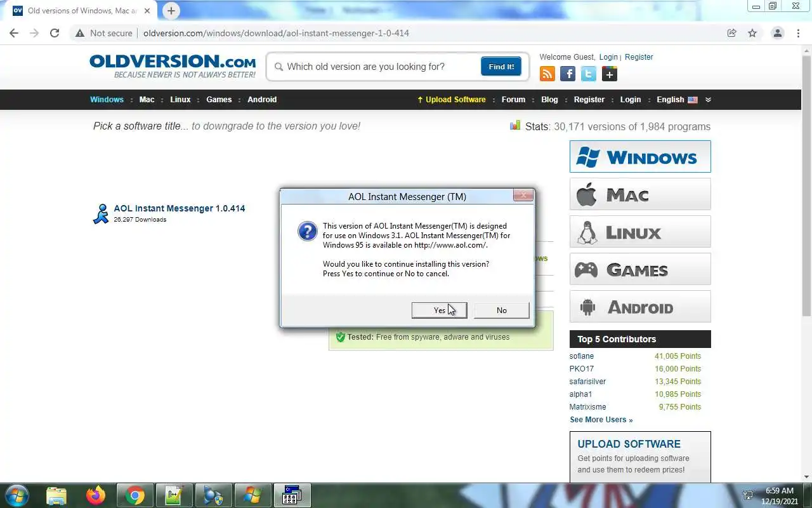Click Register in the black nav bar
The width and height of the screenshot is (812, 508).
pyautogui.click(x=589, y=100)
